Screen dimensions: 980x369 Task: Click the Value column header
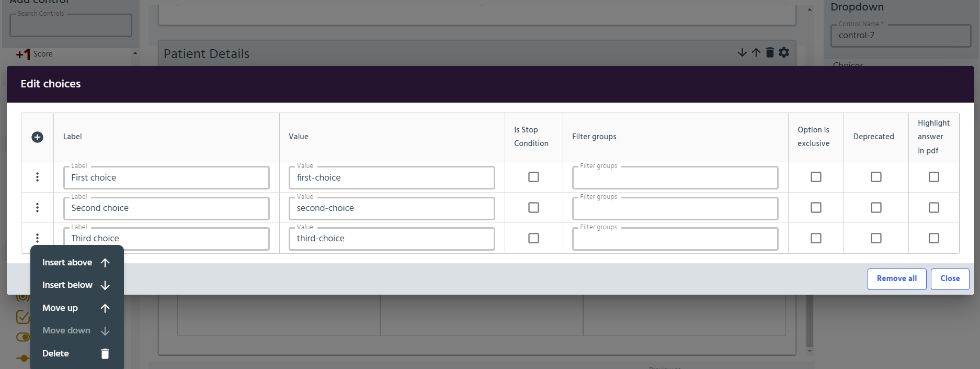point(299,137)
